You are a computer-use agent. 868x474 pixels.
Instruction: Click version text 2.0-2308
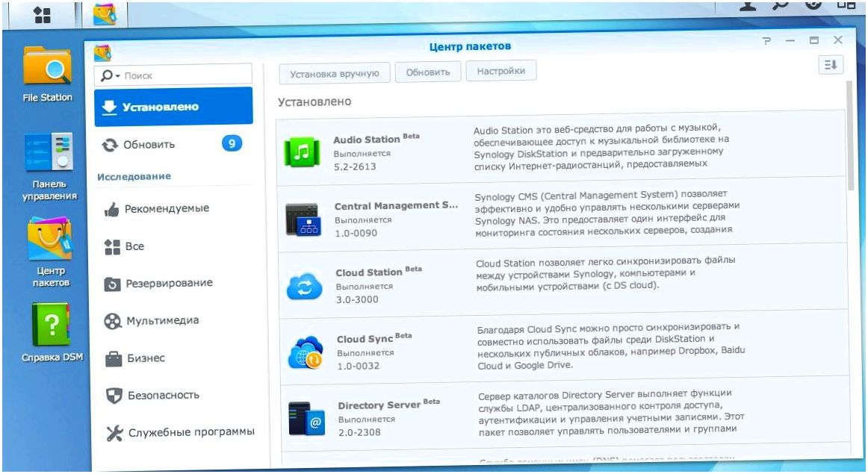(x=359, y=432)
